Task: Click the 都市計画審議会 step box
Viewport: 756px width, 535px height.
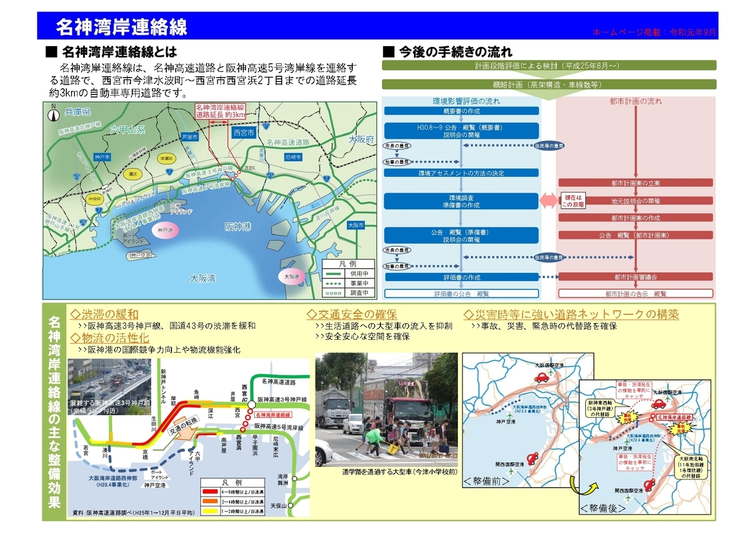Action: click(636, 277)
